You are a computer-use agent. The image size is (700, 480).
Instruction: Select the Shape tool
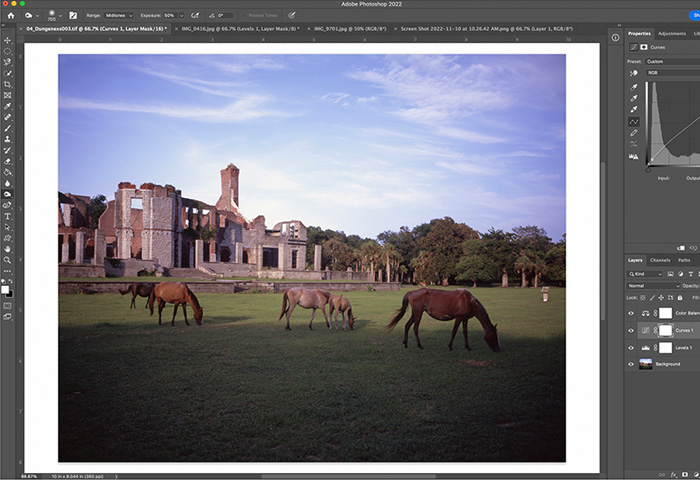tap(8, 238)
